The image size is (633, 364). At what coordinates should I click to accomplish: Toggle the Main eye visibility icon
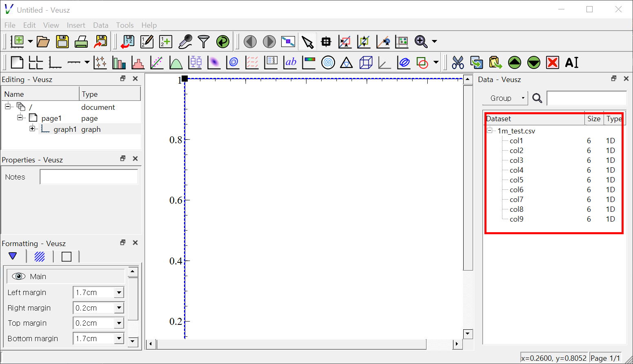point(19,276)
